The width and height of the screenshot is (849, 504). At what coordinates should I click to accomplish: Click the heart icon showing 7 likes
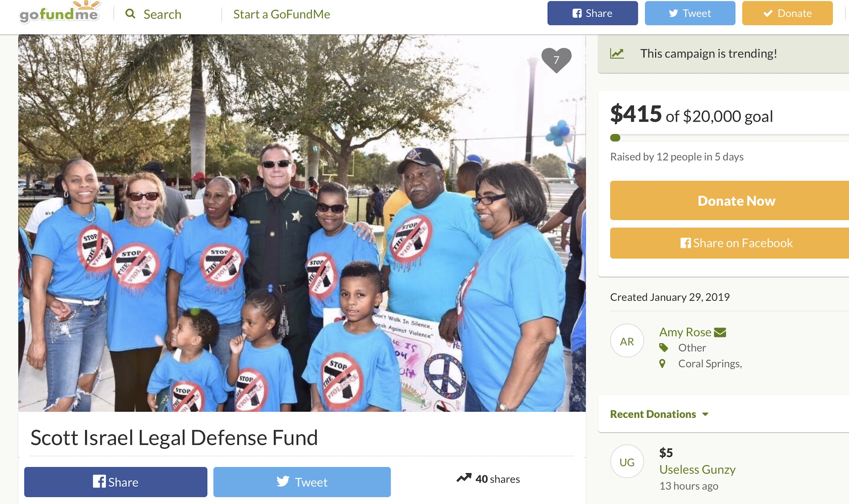[556, 60]
